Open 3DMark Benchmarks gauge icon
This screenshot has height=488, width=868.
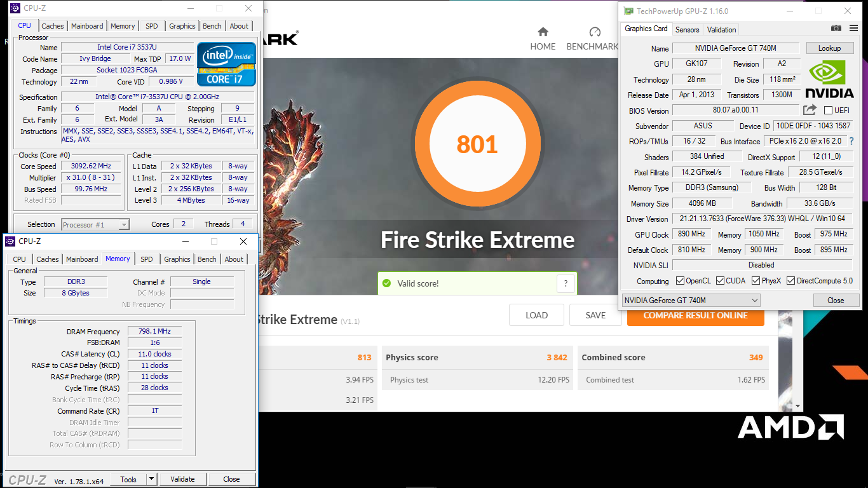coord(595,32)
